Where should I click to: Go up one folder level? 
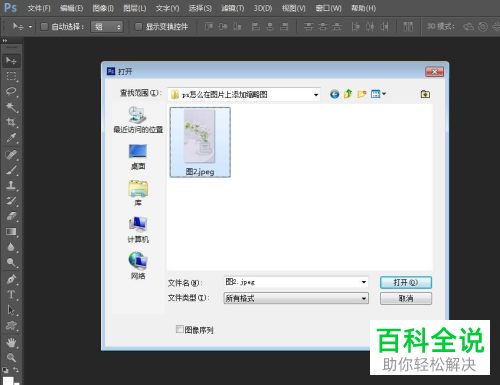348,94
